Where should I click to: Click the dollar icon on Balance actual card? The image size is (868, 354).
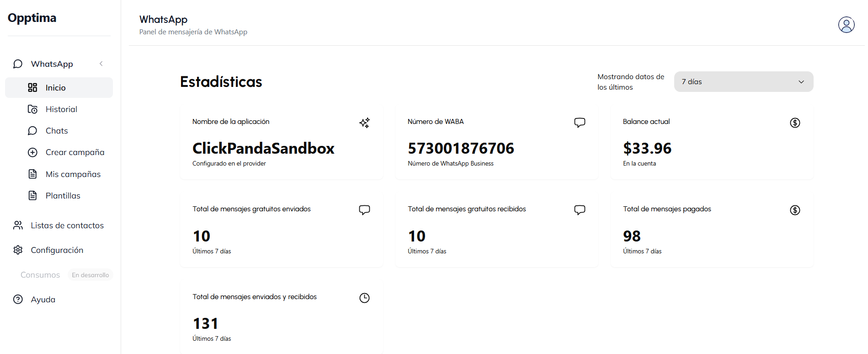[795, 123]
